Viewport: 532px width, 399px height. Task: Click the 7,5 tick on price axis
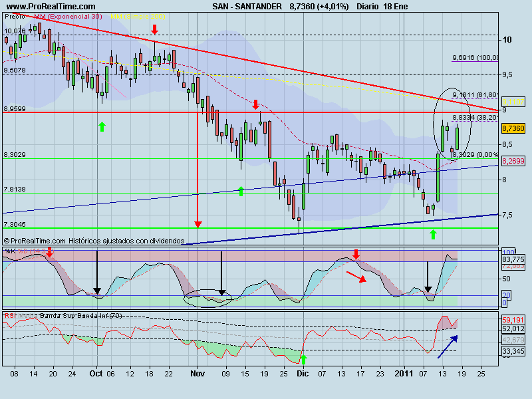(x=507, y=215)
